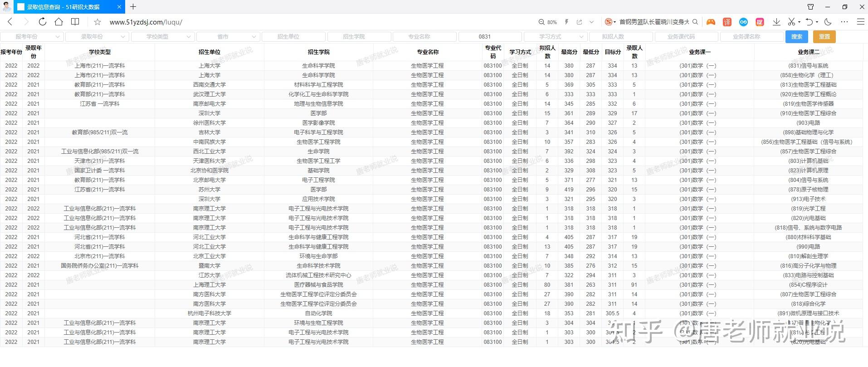Focus the 拟招人数 filter input
868x367 pixels.
coord(621,37)
